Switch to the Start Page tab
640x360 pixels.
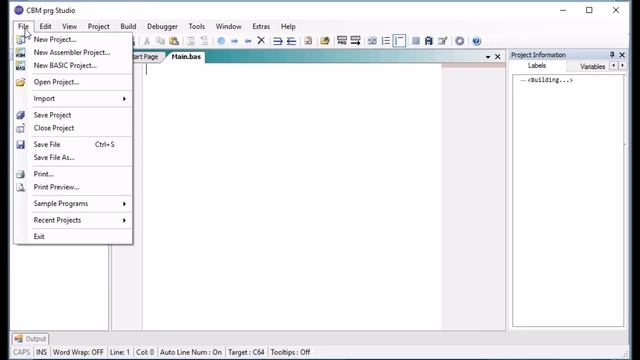click(147, 57)
